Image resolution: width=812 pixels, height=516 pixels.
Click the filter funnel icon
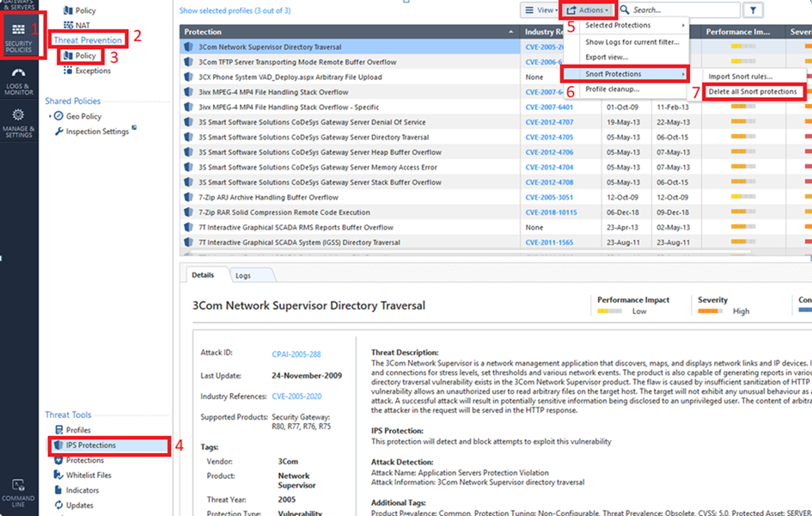(x=752, y=10)
